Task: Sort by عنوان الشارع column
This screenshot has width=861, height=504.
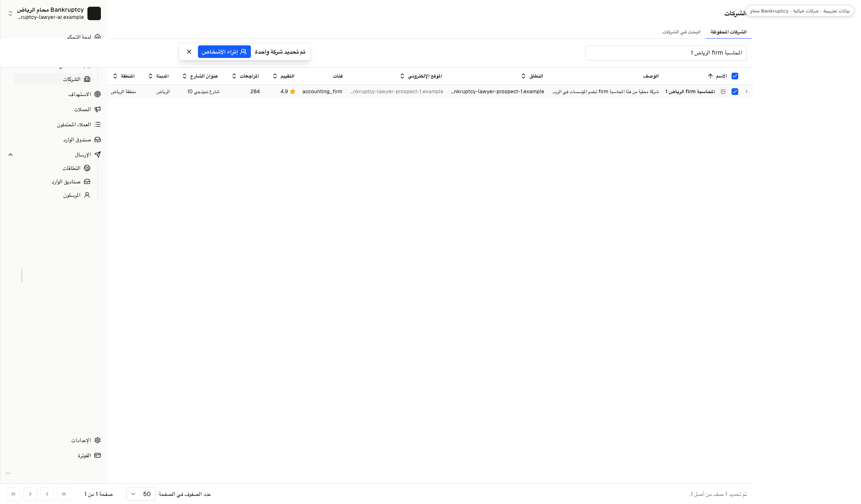Action: 200,76
